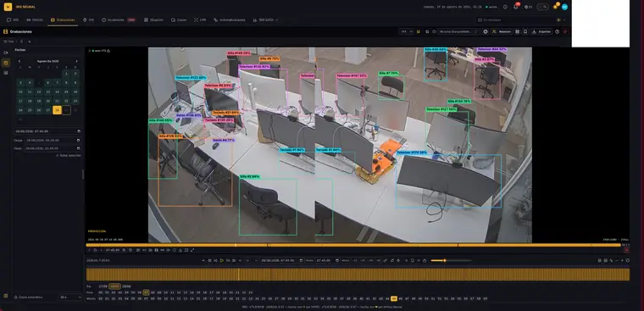Viewport: 644px width, 311px height.
Task: Enter fullscreen on the video player
Action: (192, 250)
